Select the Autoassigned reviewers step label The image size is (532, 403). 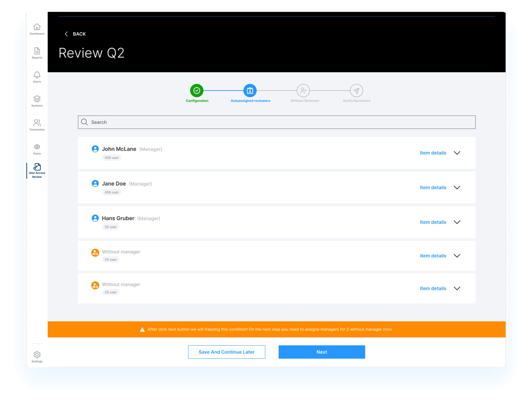(250, 101)
